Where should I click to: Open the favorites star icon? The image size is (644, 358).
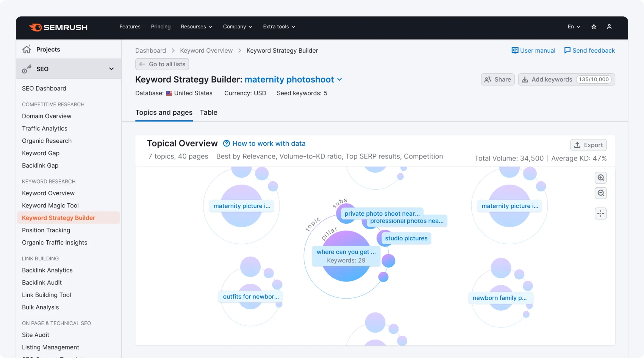point(594,26)
